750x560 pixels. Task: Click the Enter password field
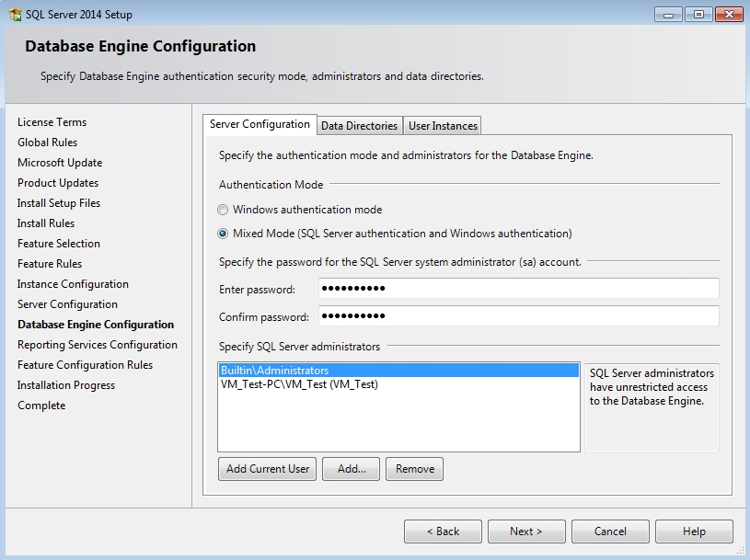pyautogui.click(x=518, y=290)
